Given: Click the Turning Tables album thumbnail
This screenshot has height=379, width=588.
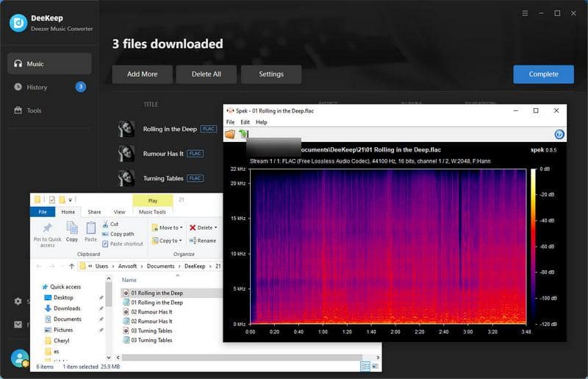Looking at the screenshot, I should 126,178.
